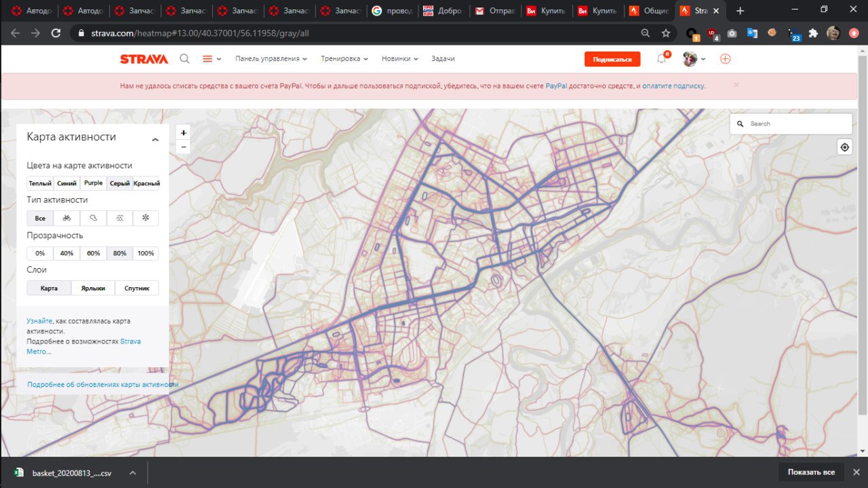Zoom in the heatmap with plus button
This screenshot has height=488, width=868.
click(x=183, y=133)
